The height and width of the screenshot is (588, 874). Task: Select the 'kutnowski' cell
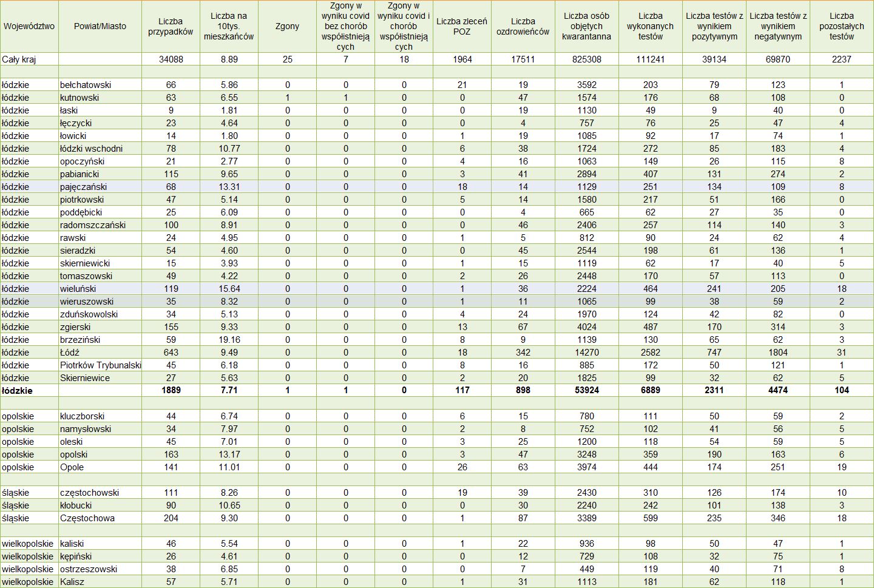coord(100,98)
